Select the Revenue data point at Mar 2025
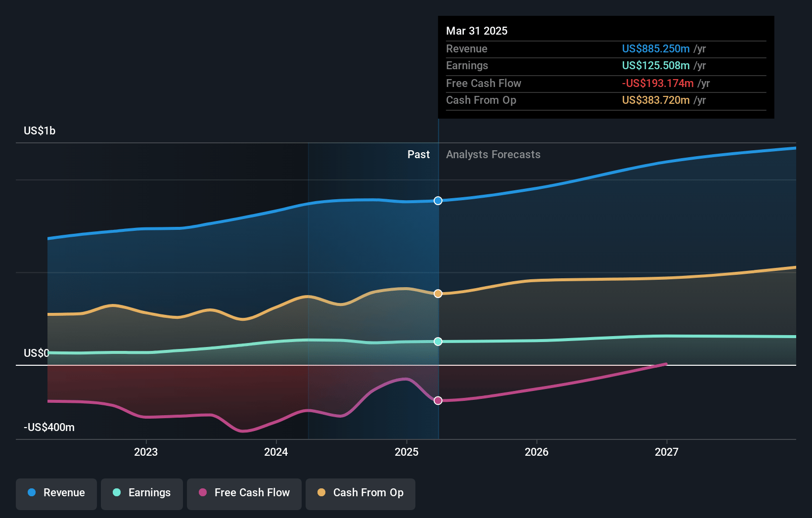 [438, 201]
